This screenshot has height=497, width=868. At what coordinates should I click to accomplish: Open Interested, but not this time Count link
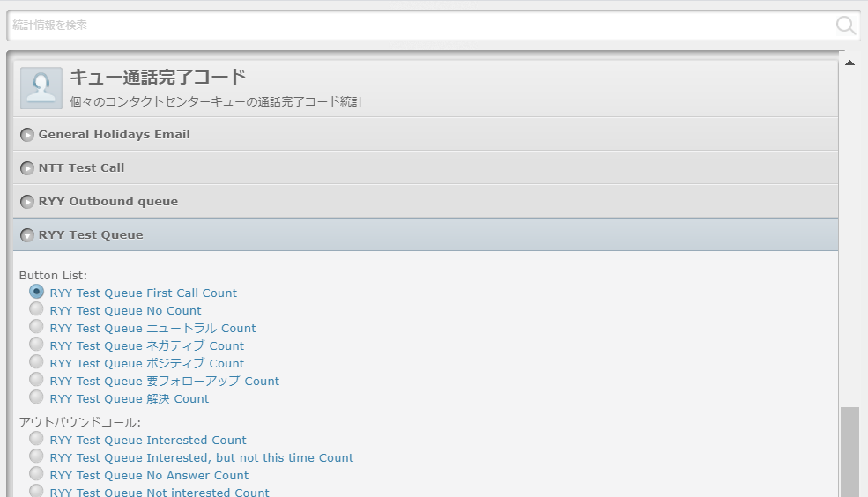202,457
